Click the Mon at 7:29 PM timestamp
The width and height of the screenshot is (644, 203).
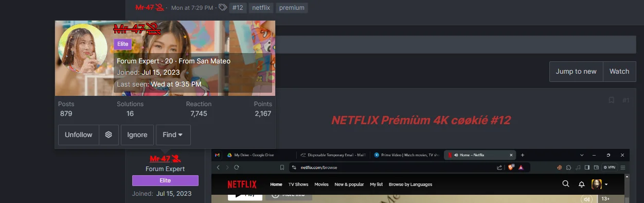pos(192,8)
